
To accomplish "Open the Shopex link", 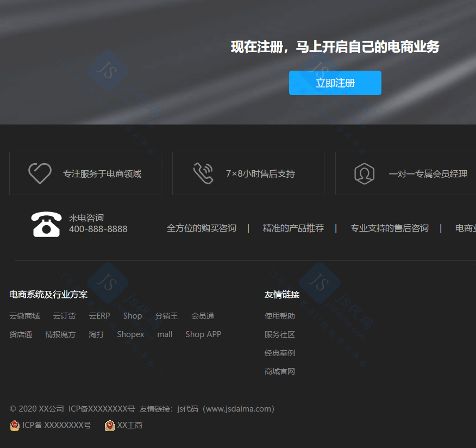I will pos(130,334).
